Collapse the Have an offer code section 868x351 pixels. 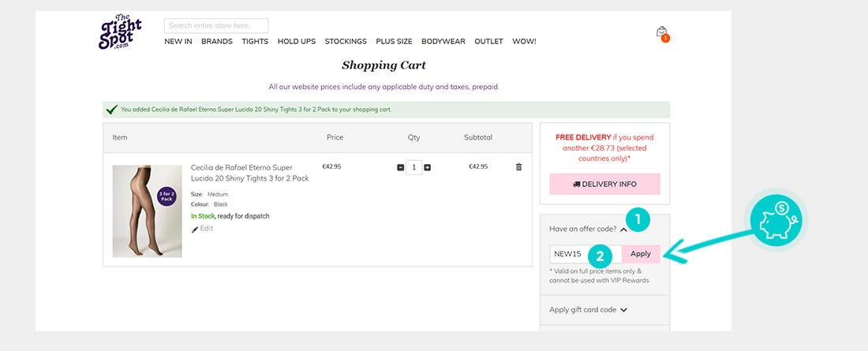(x=588, y=229)
